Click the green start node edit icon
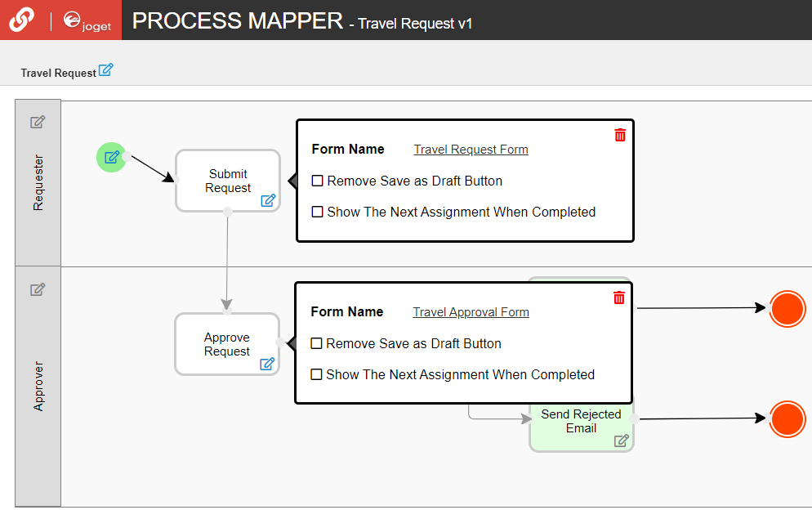Viewport: 812px width, 510px height. [112, 157]
